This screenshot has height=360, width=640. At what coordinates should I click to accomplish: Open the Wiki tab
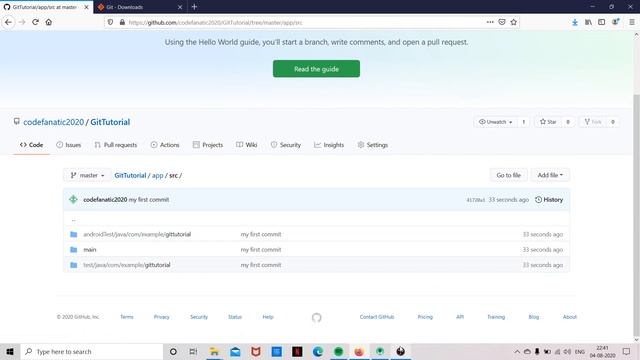pyautogui.click(x=247, y=145)
